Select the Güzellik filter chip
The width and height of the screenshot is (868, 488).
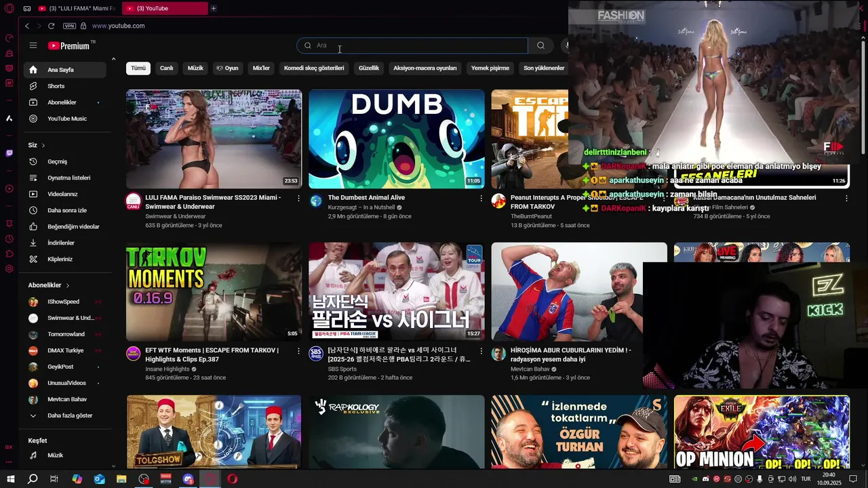pyautogui.click(x=369, y=68)
